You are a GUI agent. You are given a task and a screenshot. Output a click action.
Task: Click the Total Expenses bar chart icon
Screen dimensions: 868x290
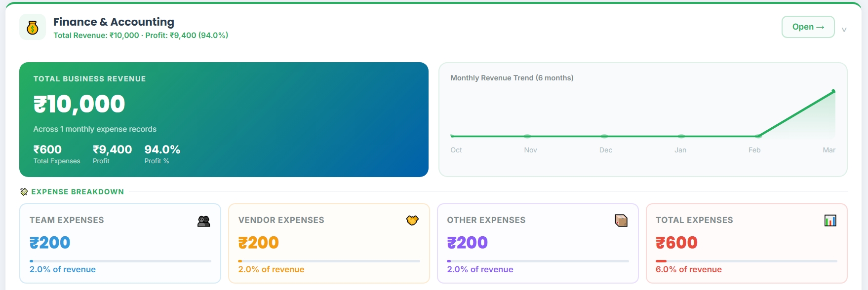click(x=830, y=220)
